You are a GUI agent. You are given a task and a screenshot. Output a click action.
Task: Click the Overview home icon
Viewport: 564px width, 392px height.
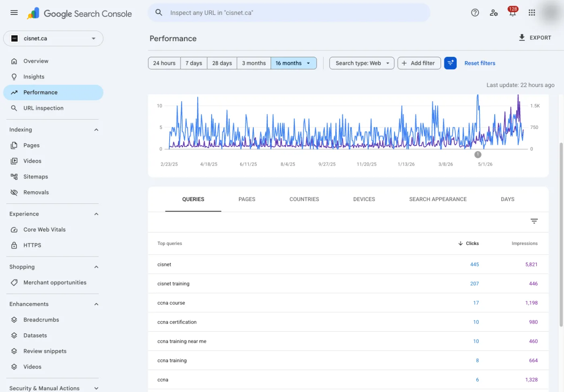(x=14, y=61)
